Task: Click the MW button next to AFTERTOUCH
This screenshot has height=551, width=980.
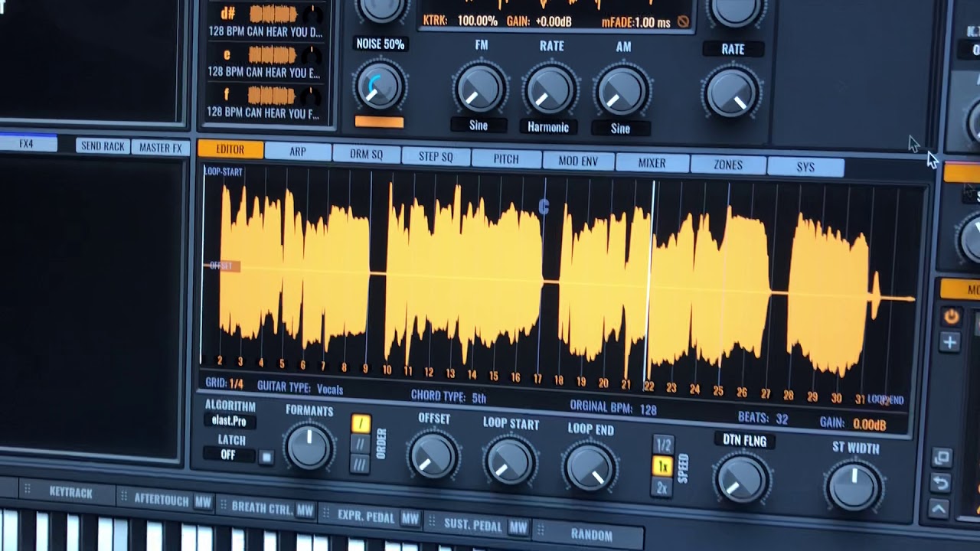Action: 202,502
